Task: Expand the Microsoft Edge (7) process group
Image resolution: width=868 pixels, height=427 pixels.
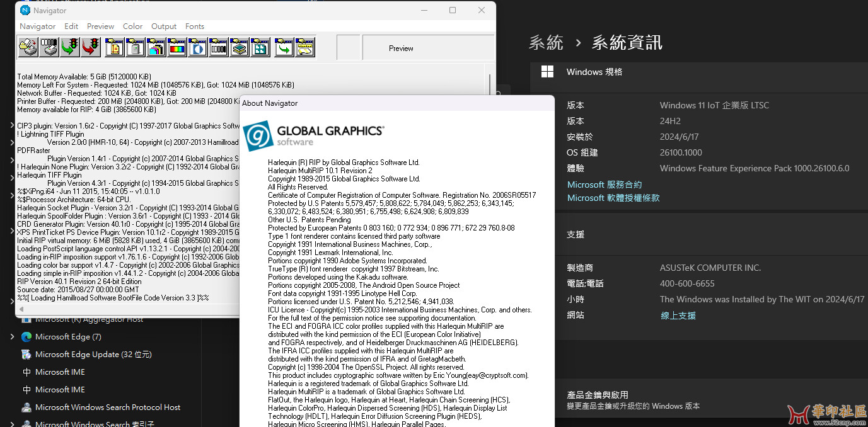Action: (x=13, y=337)
